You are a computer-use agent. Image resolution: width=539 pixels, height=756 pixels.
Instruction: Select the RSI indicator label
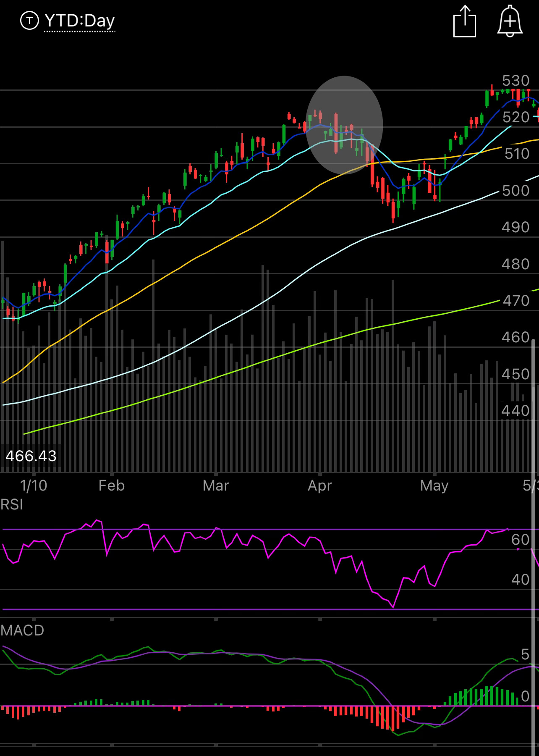12,504
